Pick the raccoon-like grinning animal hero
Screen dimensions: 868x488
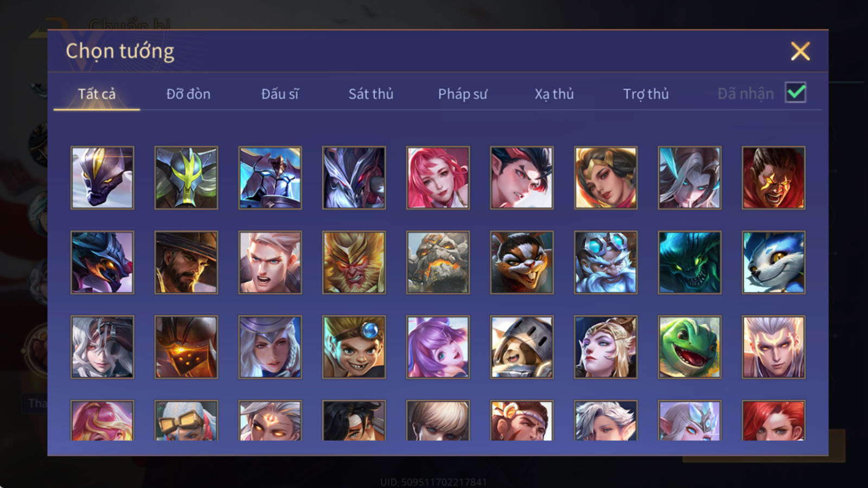(x=522, y=262)
